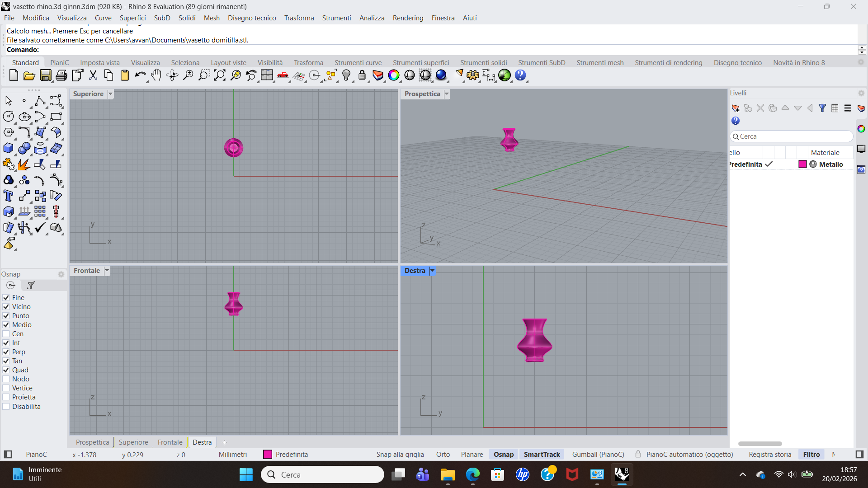This screenshot has width=868, height=488.
Task: Open a file using the Open icon
Action: 29,75
